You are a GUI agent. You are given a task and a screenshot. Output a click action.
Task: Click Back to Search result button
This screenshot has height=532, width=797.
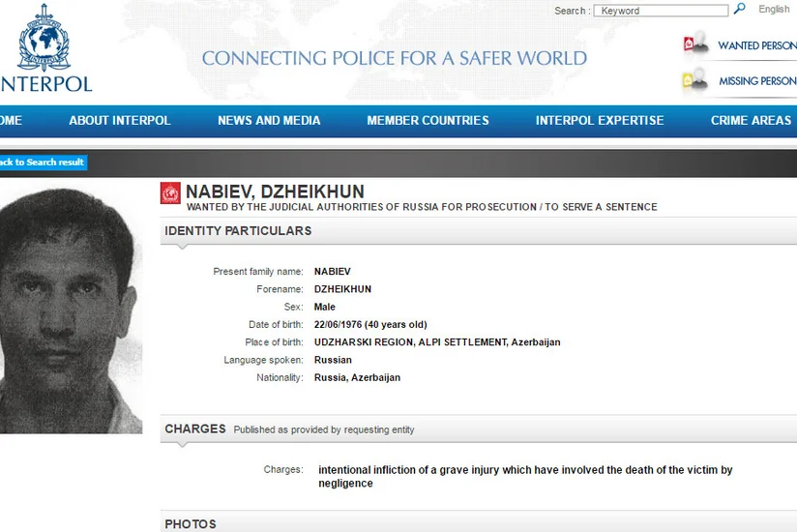[x=42, y=162]
